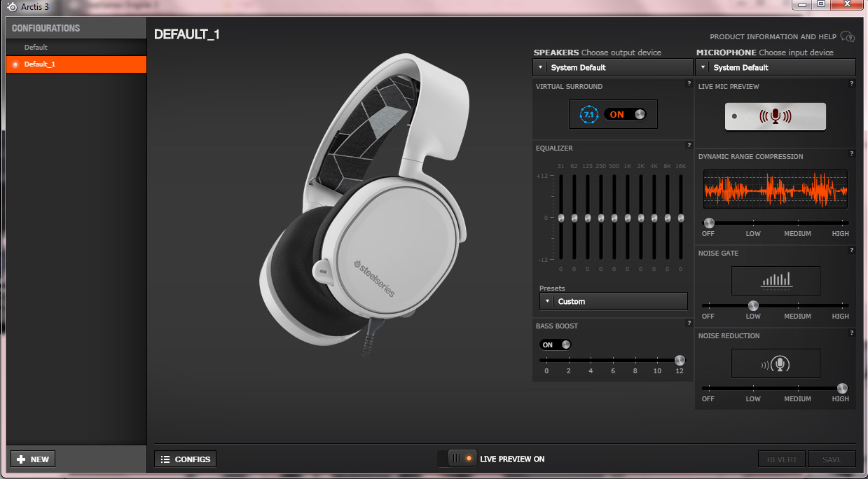This screenshot has width=868, height=479.
Task: Open the product information and help icon
Action: (x=847, y=36)
